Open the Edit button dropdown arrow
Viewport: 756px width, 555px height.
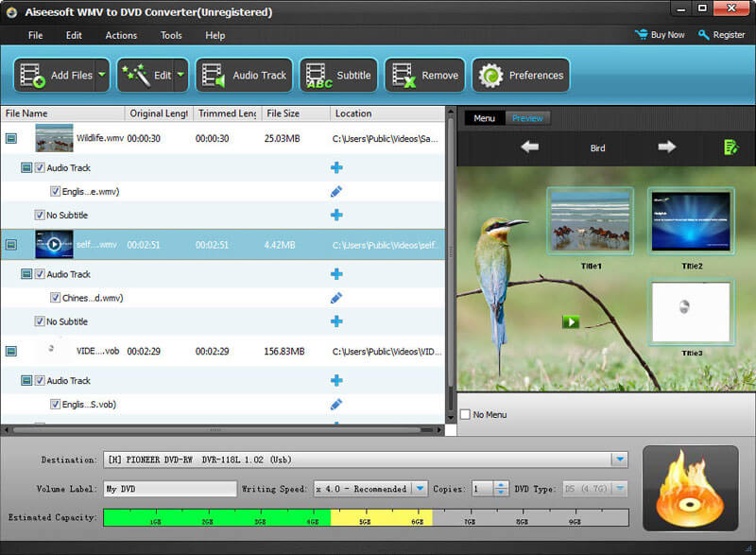pos(180,76)
